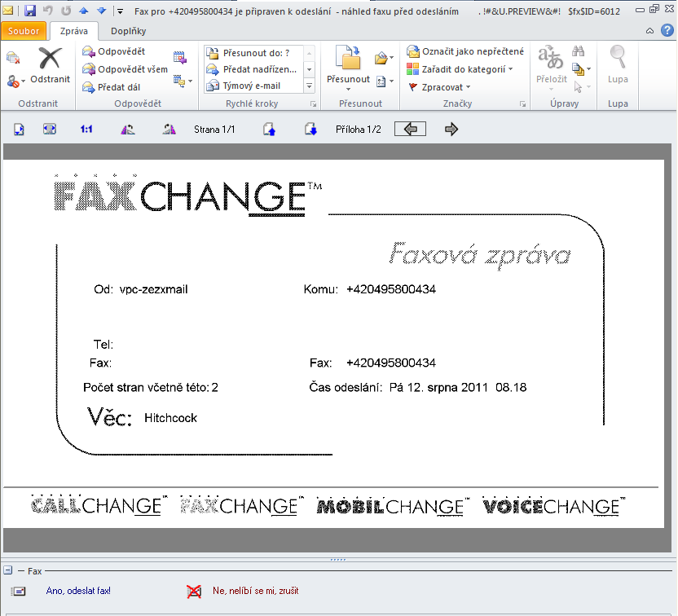Rotate fax page right icon
This screenshot has width=678, height=616.
(169, 130)
